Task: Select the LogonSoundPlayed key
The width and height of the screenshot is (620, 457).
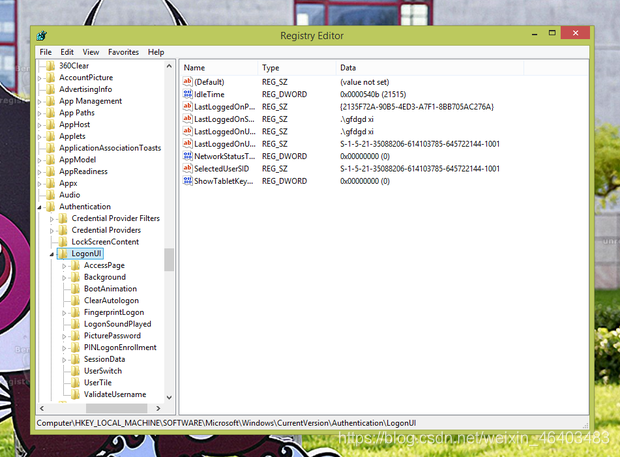Action: pos(117,324)
